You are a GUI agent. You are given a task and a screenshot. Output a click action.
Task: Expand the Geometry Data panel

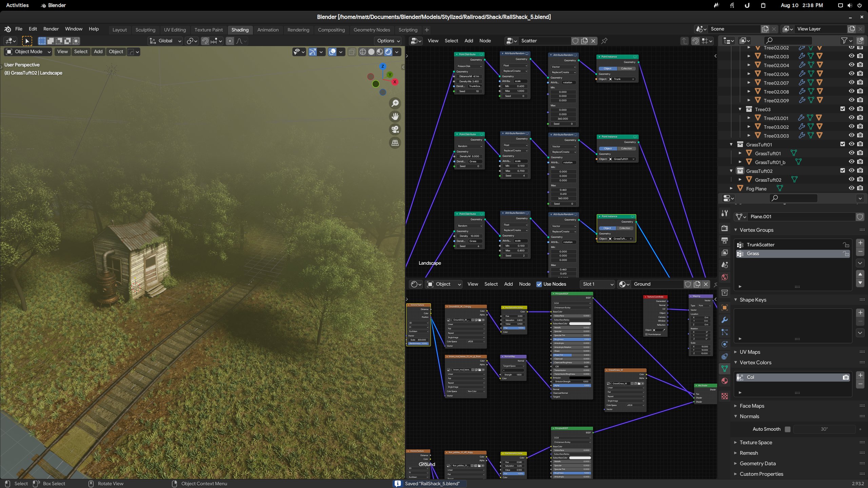pos(735,463)
